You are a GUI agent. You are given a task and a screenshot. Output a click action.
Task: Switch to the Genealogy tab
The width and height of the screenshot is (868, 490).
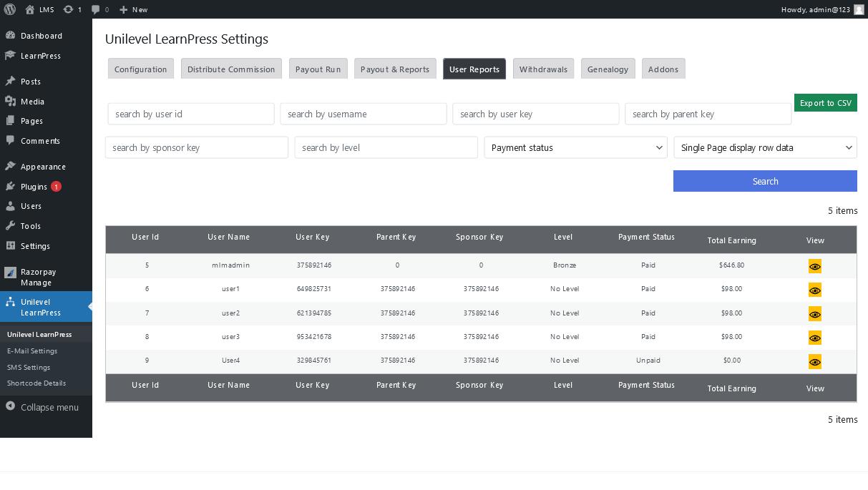pos(608,69)
